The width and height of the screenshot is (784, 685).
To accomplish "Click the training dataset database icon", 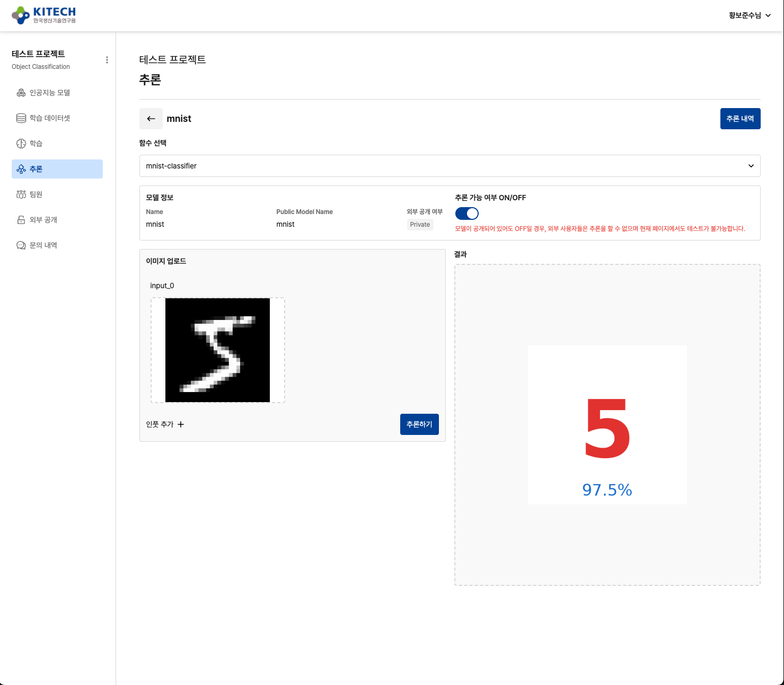I will point(21,118).
